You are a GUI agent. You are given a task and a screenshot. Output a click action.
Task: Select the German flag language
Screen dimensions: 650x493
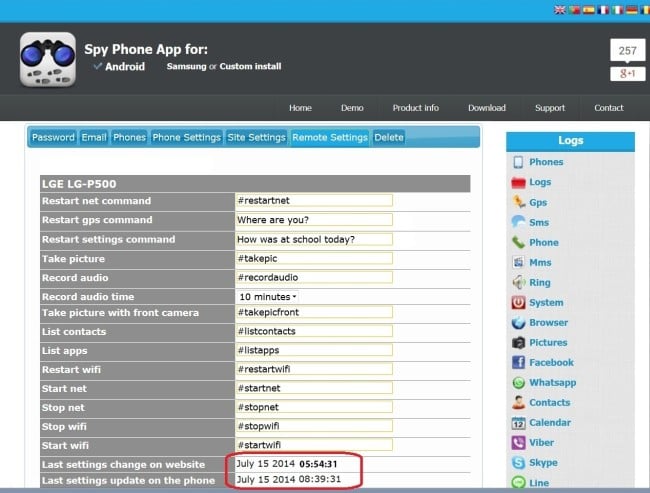[632, 10]
